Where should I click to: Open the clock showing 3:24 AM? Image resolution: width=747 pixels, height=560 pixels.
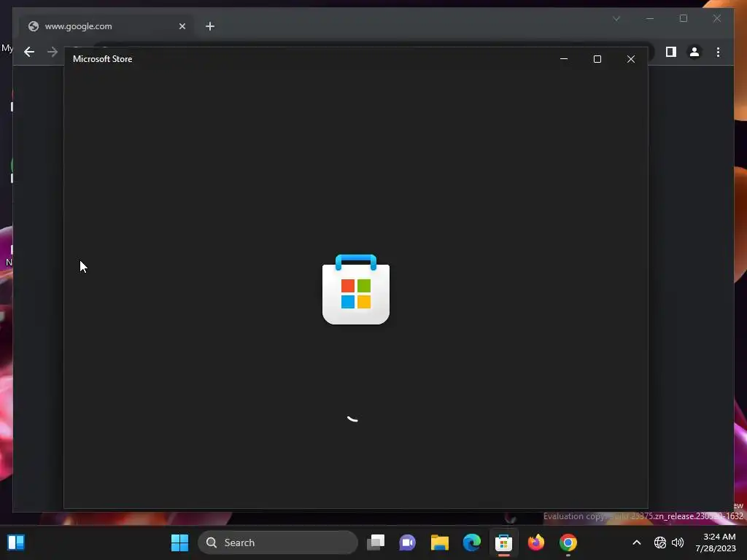(716, 542)
